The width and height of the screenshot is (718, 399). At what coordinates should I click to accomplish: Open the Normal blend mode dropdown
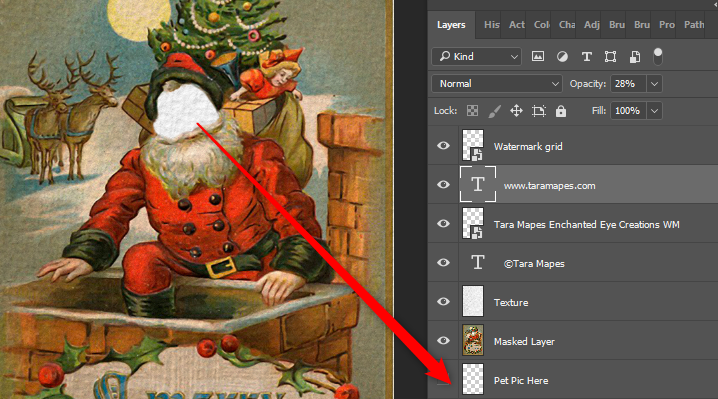(497, 84)
